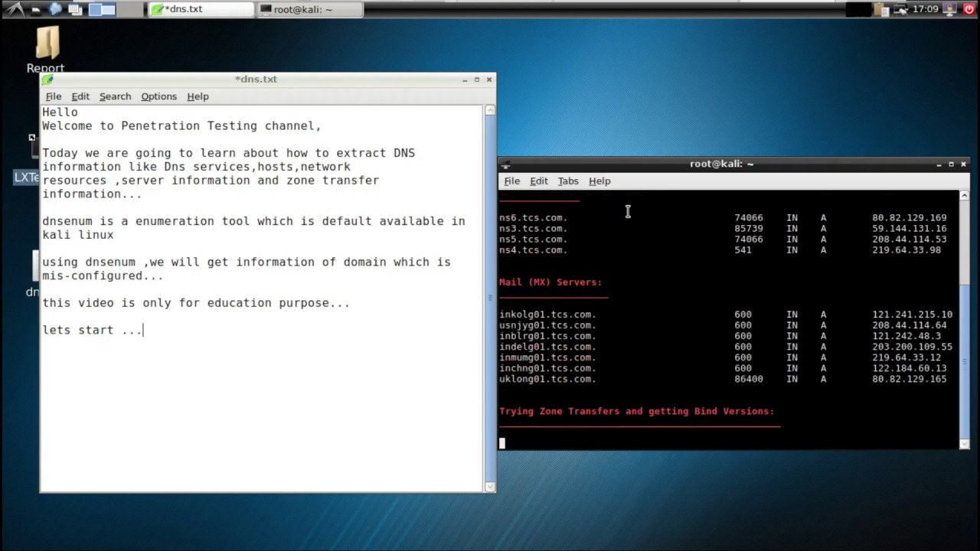
Task: Click ns5.tcs.com. entry in terminal
Action: coord(533,240)
